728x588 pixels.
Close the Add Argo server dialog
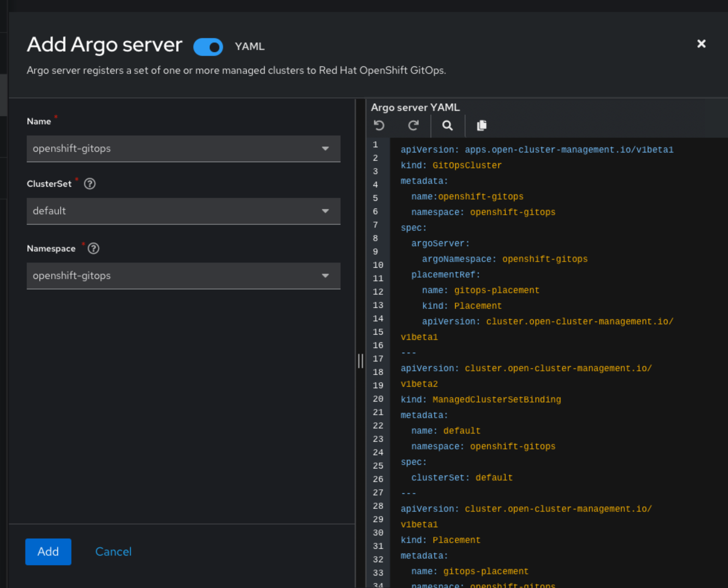pyautogui.click(x=701, y=44)
